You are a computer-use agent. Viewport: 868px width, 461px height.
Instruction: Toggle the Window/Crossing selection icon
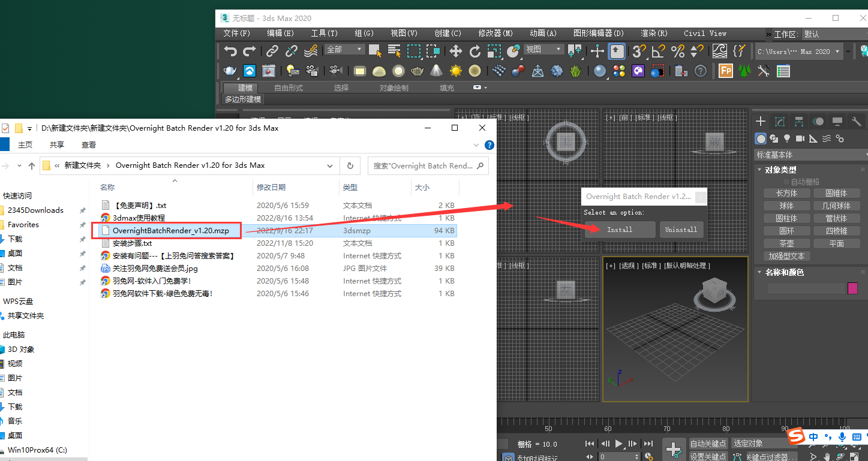(x=433, y=51)
